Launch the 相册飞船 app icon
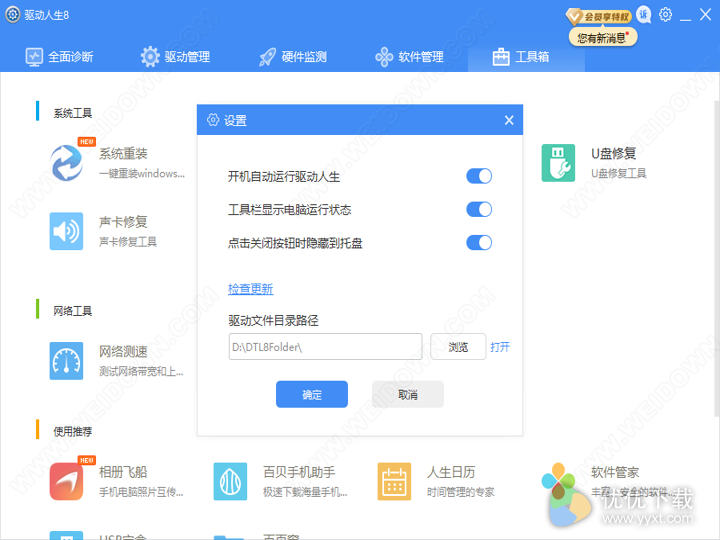Image resolution: width=720 pixels, height=540 pixels. coord(67,481)
